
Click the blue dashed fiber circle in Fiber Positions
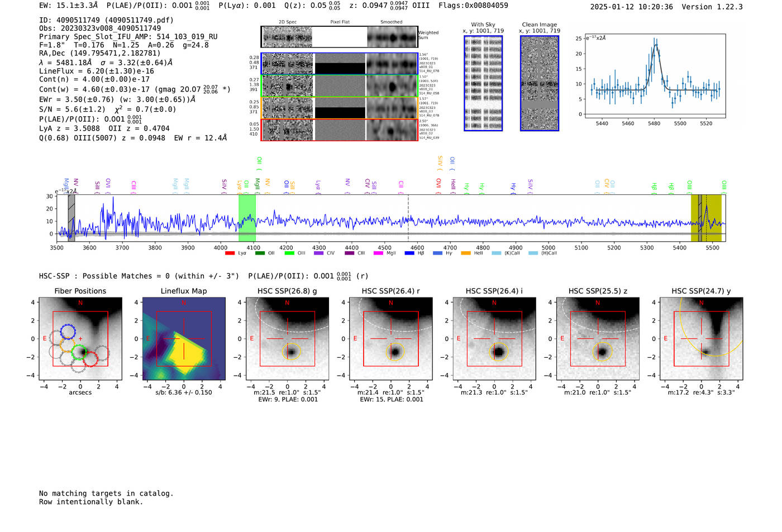tap(68, 332)
